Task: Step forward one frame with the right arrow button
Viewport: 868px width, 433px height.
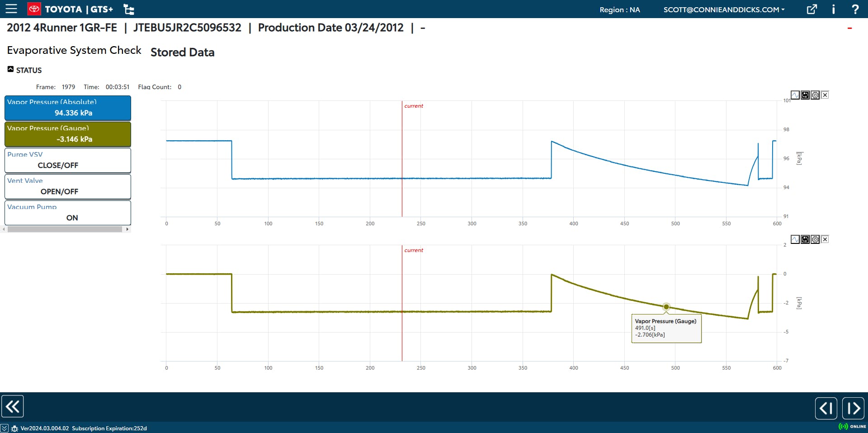Action: 854,408
